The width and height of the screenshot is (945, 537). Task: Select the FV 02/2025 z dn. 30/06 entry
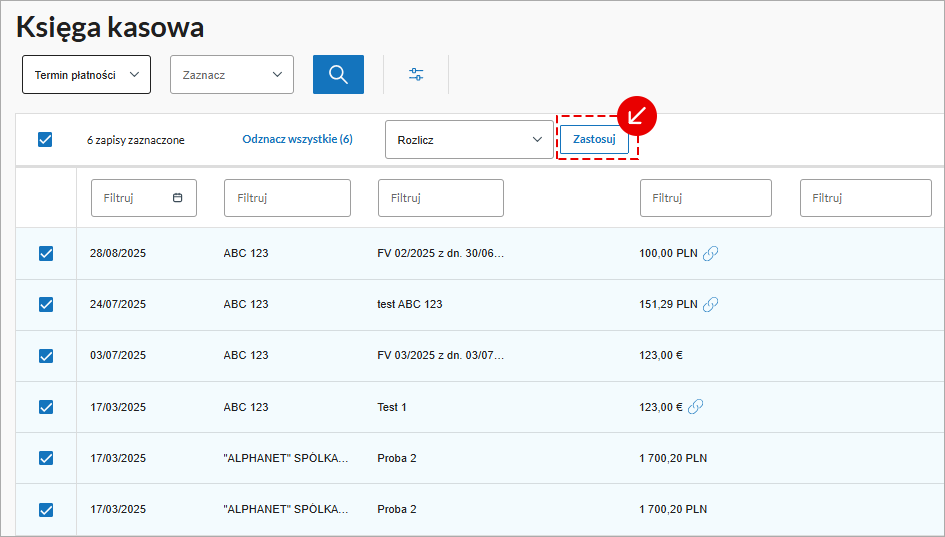(440, 254)
